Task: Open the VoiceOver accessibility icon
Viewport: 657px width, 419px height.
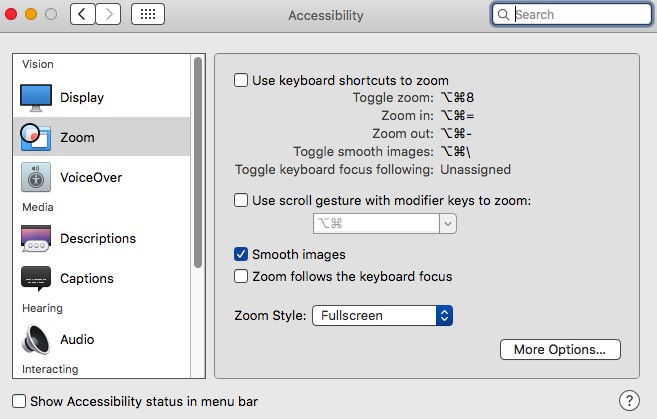Action: click(x=36, y=177)
